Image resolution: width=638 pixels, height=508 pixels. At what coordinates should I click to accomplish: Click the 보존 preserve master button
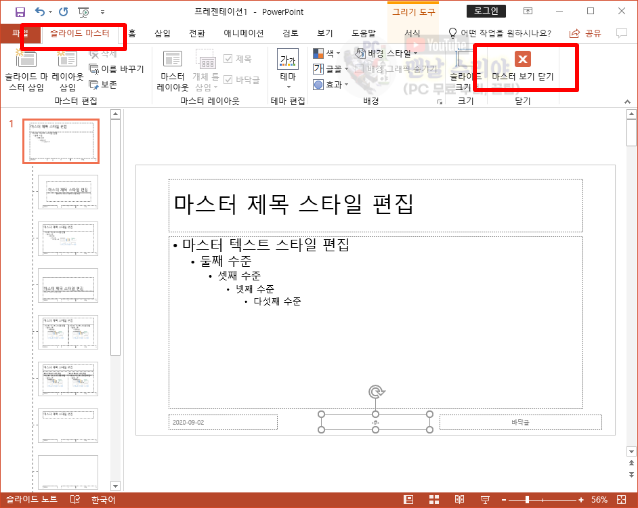point(103,85)
